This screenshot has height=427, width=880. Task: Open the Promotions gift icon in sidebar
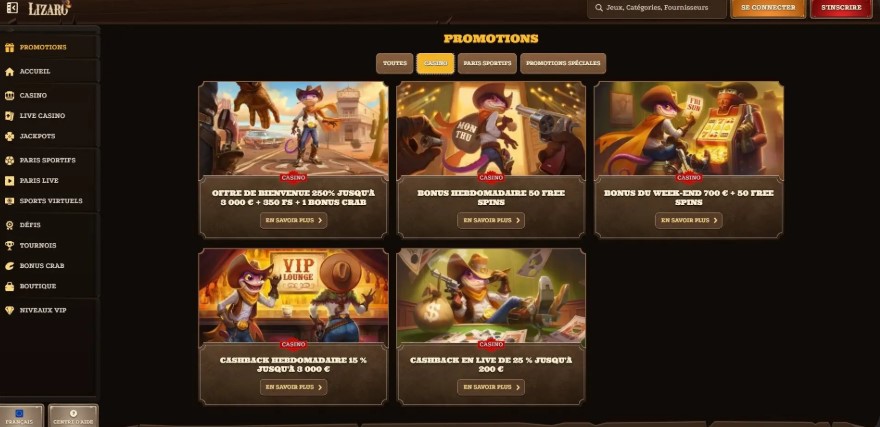pyautogui.click(x=10, y=48)
